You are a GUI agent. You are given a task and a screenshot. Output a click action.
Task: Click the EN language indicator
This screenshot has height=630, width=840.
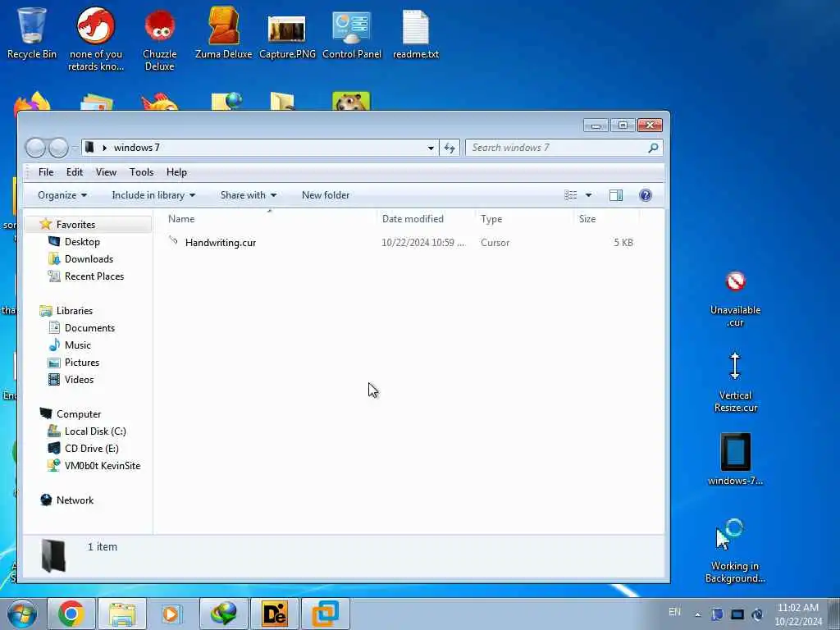[x=675, y=612]
